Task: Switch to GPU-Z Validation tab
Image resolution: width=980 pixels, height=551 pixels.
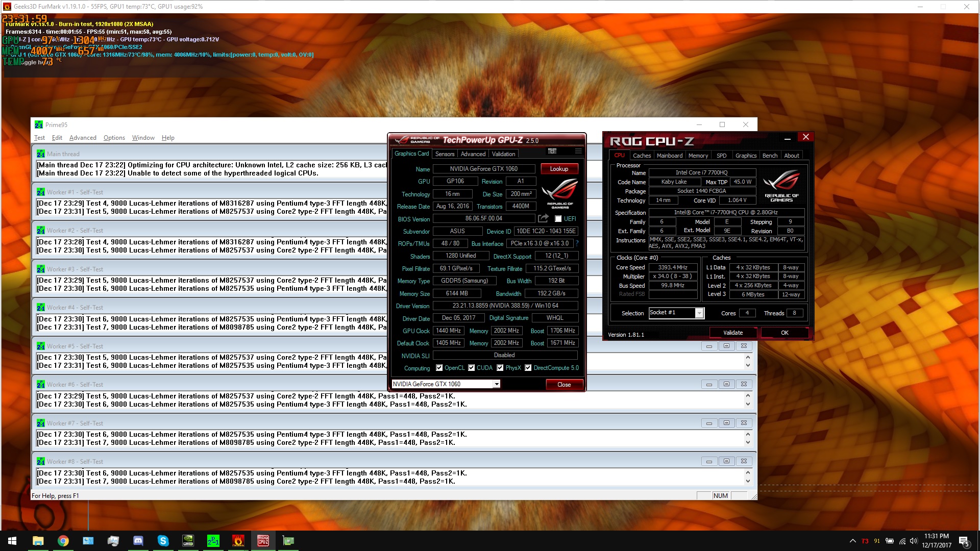Action: click(x=504, y=154)
